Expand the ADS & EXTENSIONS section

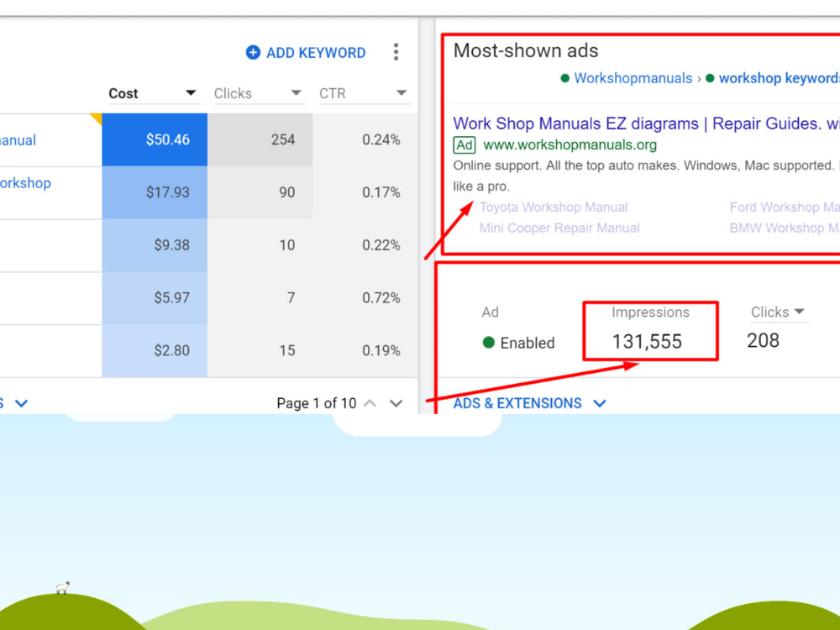529,403
